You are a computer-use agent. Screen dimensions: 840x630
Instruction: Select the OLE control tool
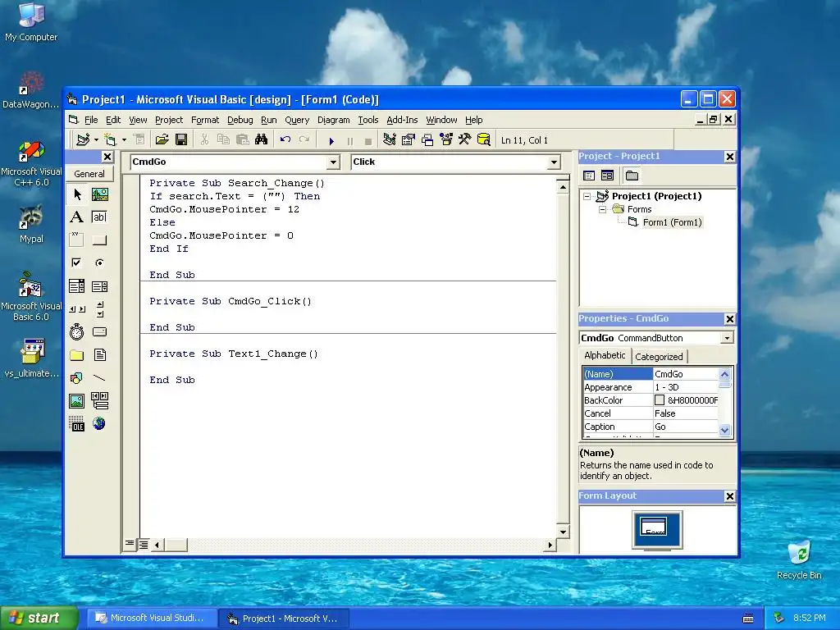click(x=76, y=424)
